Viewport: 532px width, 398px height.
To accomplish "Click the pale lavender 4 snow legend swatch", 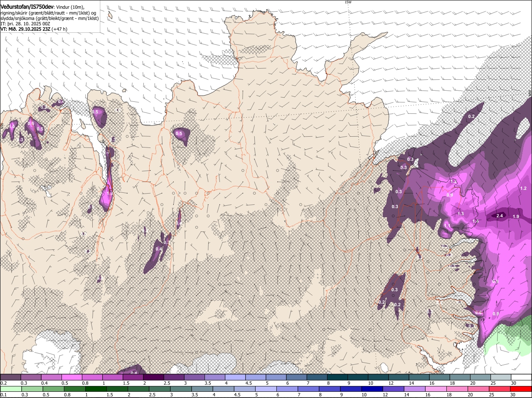I will point(235,377).
